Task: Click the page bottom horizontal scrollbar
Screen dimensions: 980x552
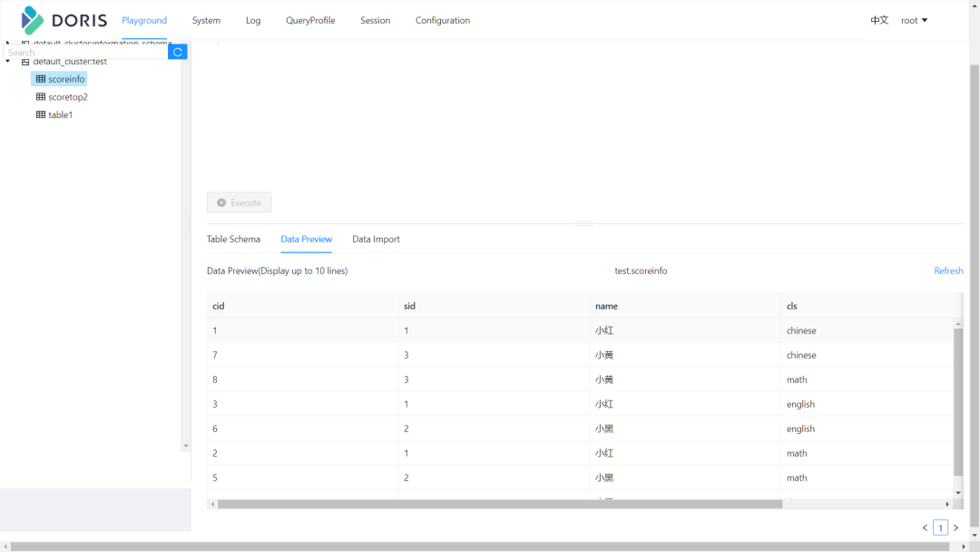Action: click(480, 547)
